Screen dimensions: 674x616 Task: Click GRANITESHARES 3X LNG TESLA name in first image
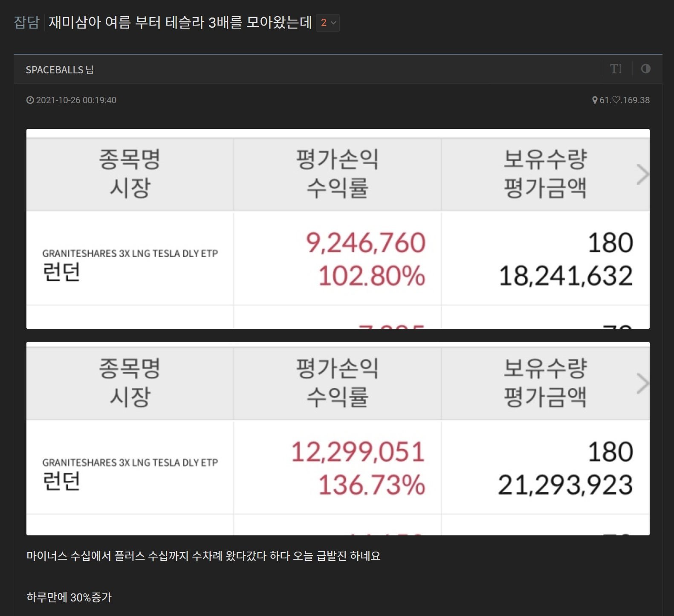(x=130, y=253)
